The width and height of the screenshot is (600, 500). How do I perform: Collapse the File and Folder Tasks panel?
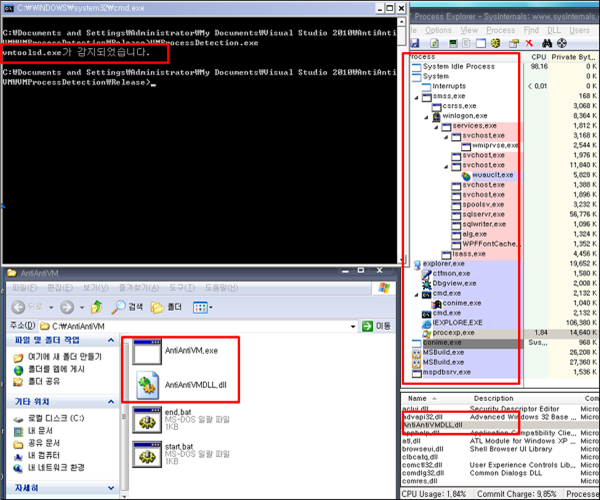pyautogui.click(x=111, y=340)
